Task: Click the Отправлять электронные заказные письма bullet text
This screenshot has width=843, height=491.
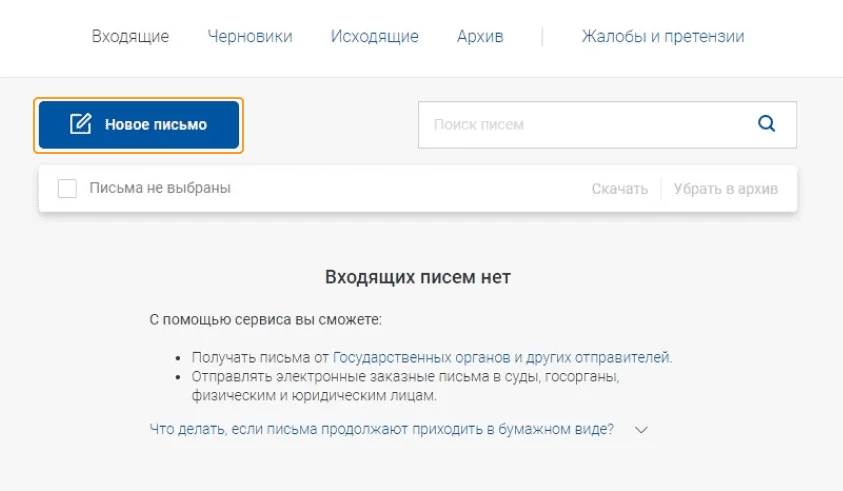Action: pyautogui.click(x=405, y=386)
